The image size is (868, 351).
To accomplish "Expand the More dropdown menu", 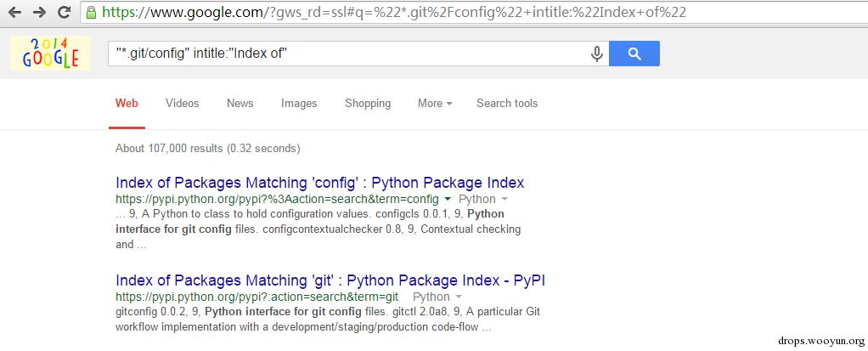I will (434, 104).
